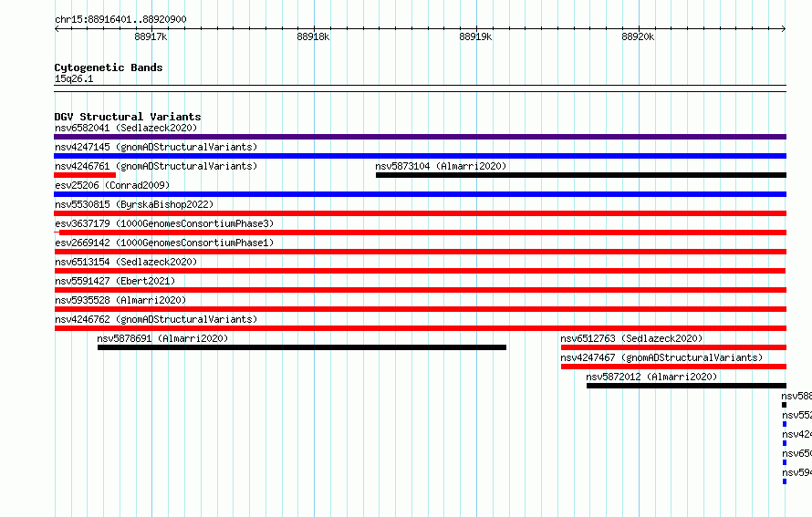Click the nsv5878691 (Almarri2020) label
Screen dimensions: 812x517
[x=162, y=338]
